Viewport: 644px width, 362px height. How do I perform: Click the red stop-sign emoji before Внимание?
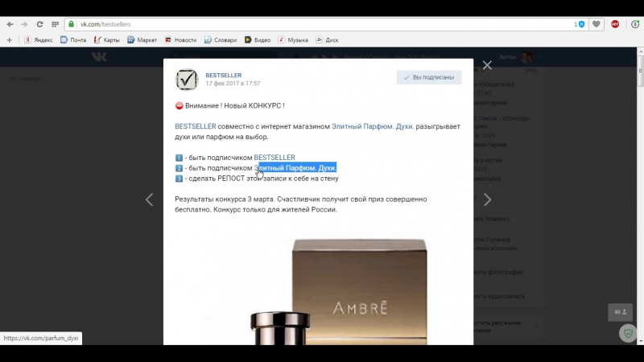point(179,106)
